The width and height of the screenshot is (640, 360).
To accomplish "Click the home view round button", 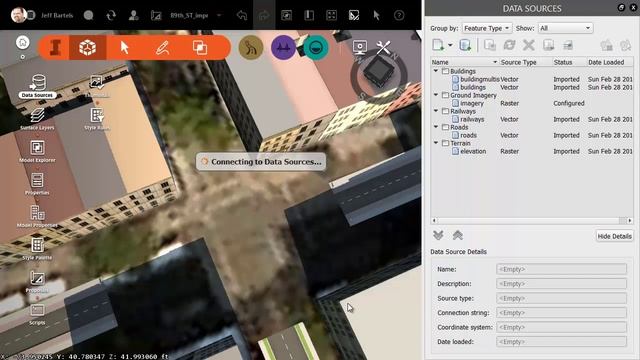I will (x=22, y=42).
